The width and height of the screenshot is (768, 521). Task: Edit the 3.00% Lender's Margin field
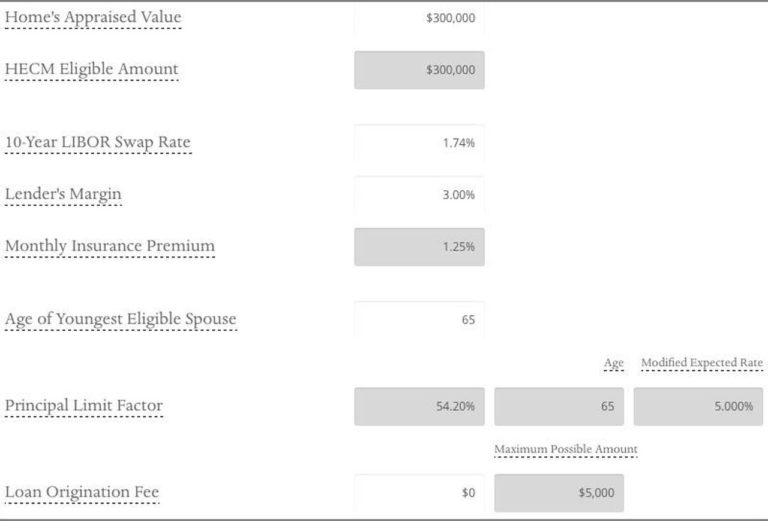coord(419,195)
